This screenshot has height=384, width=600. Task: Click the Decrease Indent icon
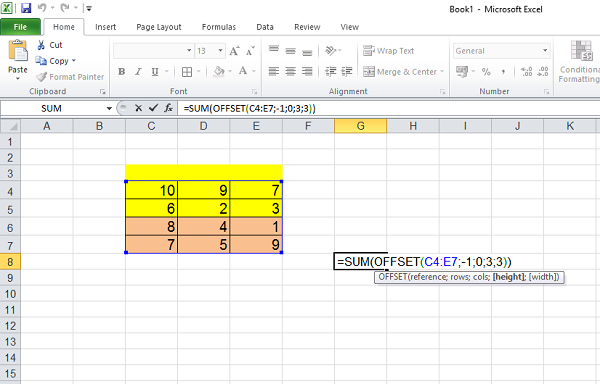pos(331,72)
